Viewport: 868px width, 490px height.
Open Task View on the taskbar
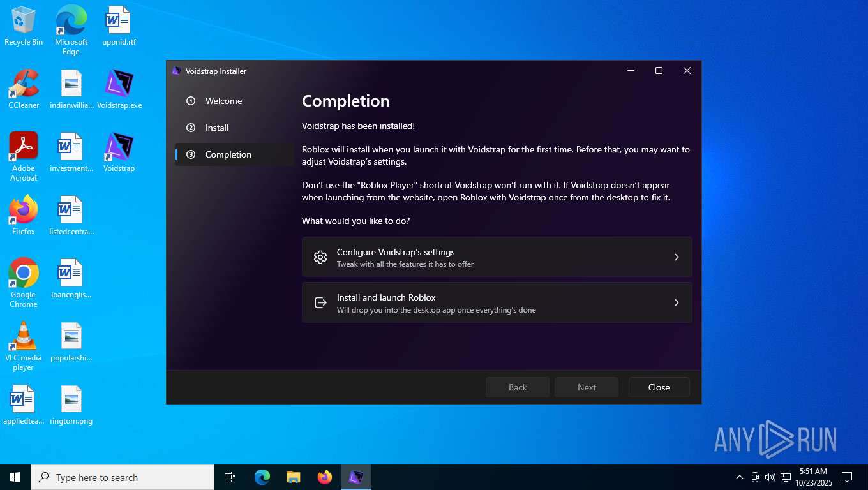click(230, 477)
